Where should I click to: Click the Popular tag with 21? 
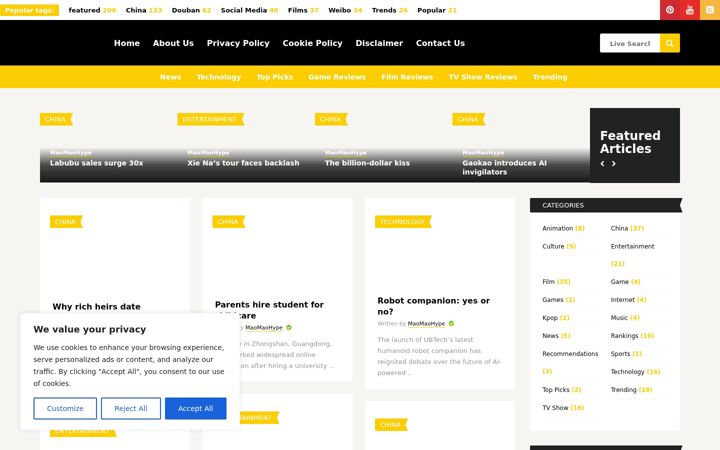click(437, 10)
